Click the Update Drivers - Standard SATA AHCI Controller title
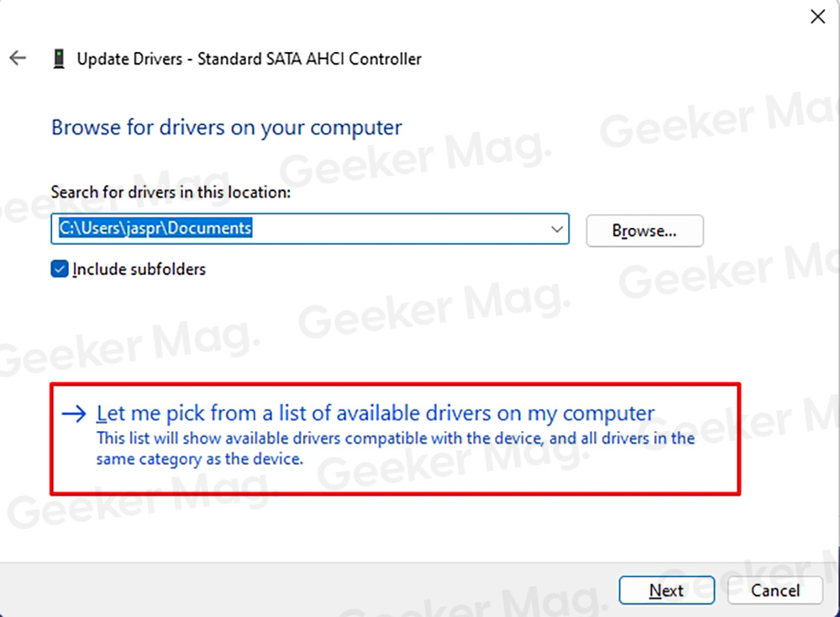Screen dimensions: 840x617 click(x=249, y=59)
